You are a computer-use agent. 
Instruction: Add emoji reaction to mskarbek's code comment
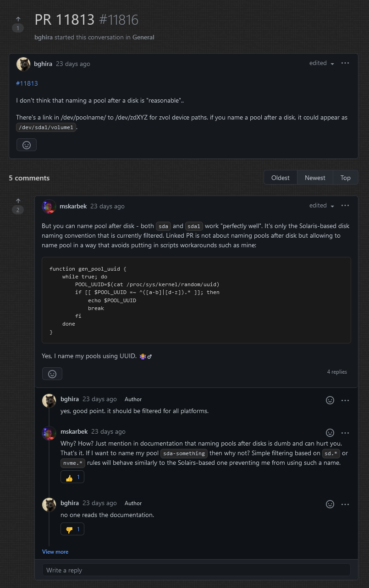pos(52,374)
